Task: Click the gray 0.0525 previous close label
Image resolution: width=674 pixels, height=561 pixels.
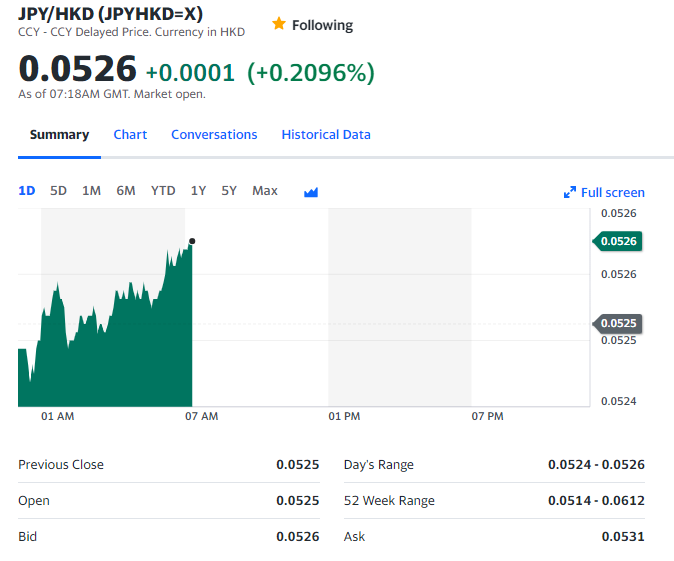Action: (619, 323)
